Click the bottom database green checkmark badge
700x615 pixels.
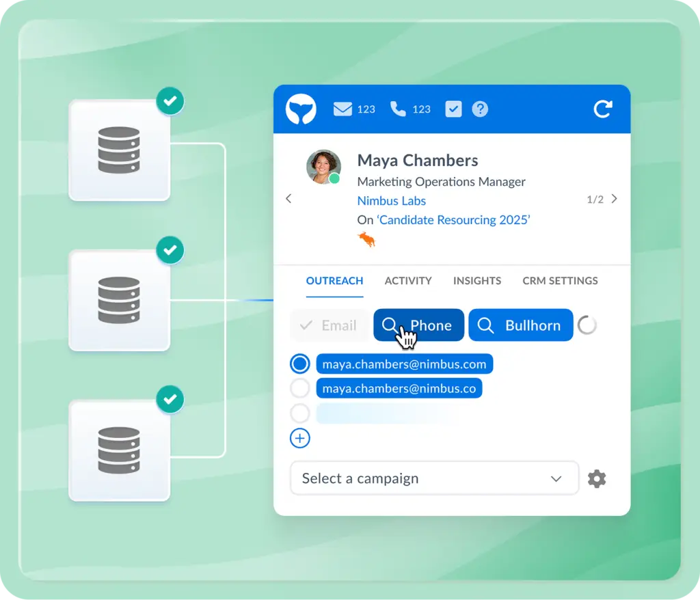coord(170,399)
